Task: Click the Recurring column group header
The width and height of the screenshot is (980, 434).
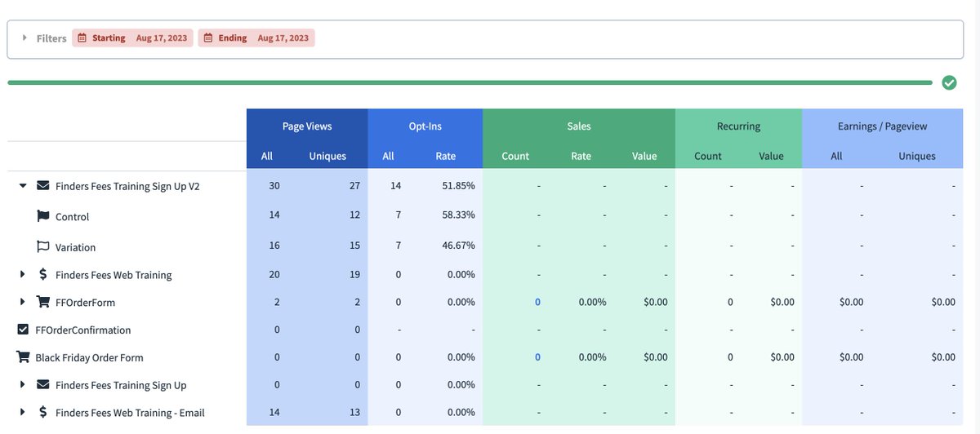Action: point(738,126)
